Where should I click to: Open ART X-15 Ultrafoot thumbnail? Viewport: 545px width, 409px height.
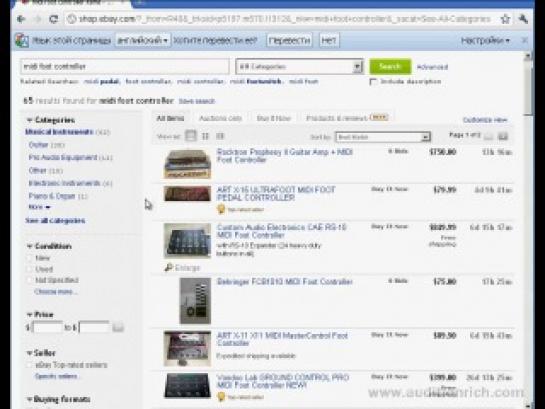coord(188,194)
